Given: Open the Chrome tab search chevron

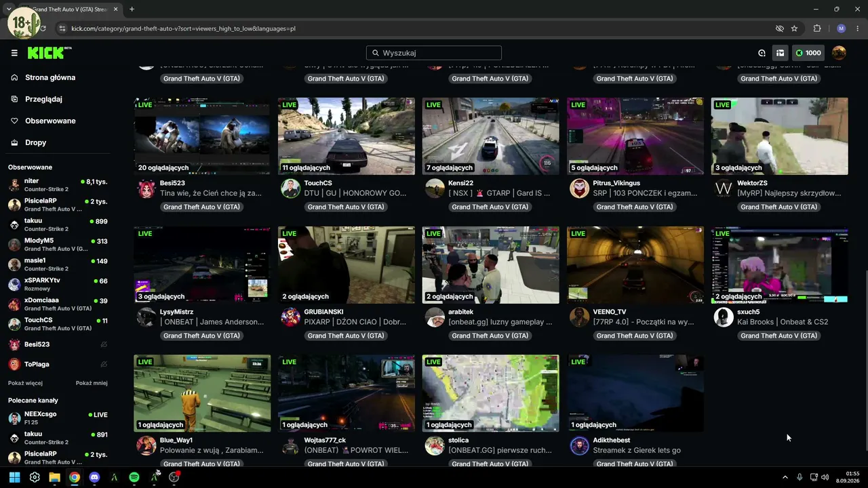Looking at the screenshot, I should point(9,9).
